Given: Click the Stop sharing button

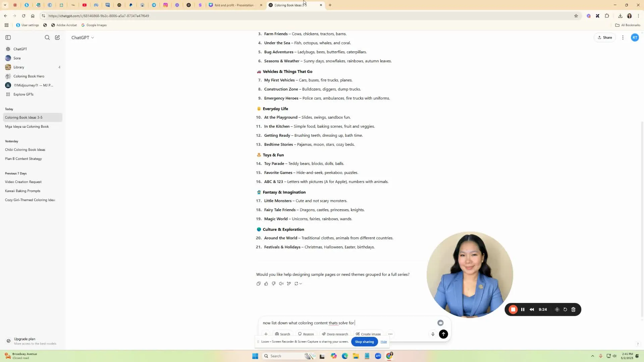Looking at the screenshot, I should tap(364, 342).
